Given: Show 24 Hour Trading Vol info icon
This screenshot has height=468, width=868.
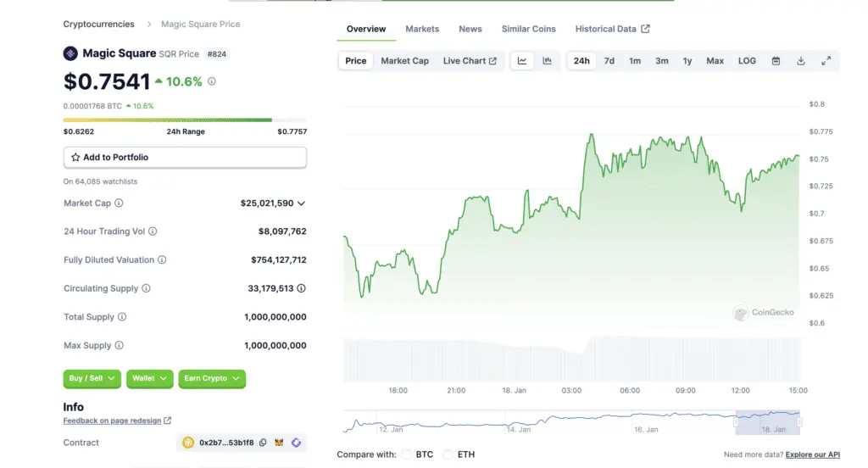Looking at the screenshot, I should tap(153, 231).
